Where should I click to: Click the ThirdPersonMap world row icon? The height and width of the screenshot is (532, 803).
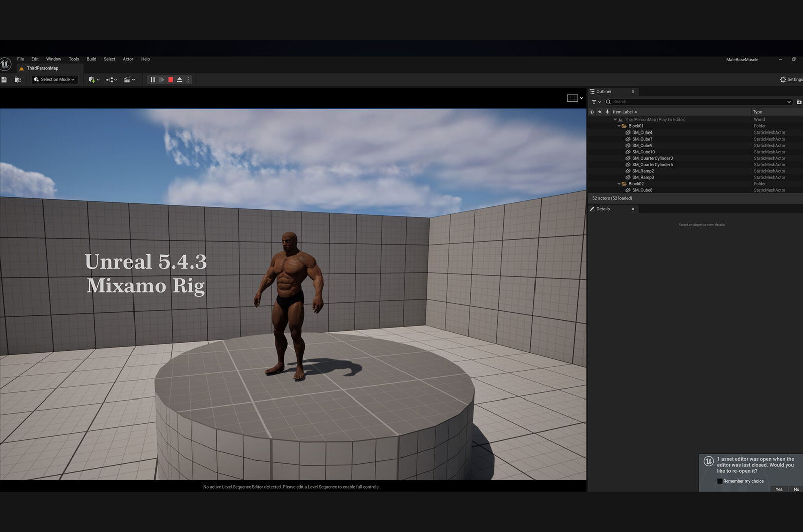[x=621, y=120]
